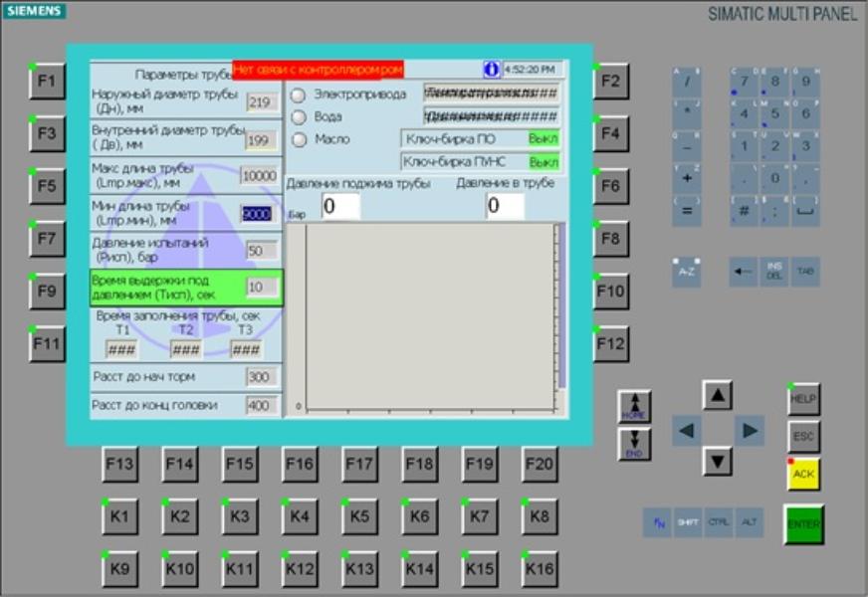Toggle Ключ-бирка ПО Выкл indicator
The height and width of the screenshot is (597, 868).
543,139
